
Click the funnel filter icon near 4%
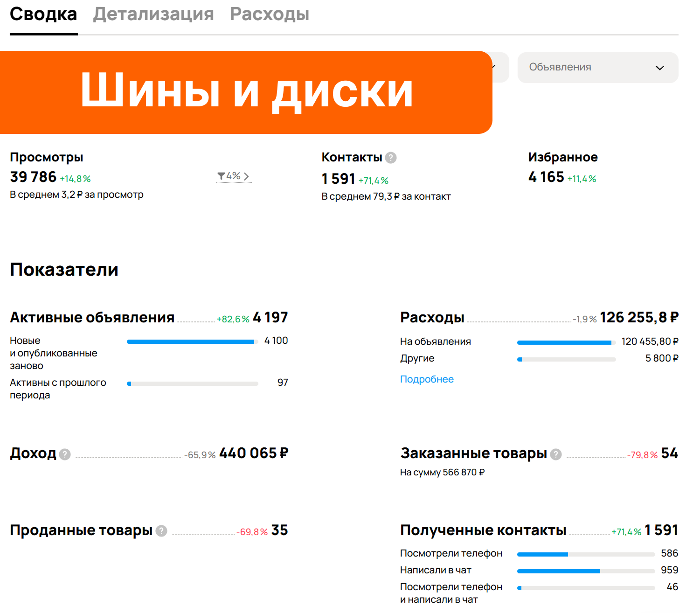pyautogui.click(x=221, y=176)
